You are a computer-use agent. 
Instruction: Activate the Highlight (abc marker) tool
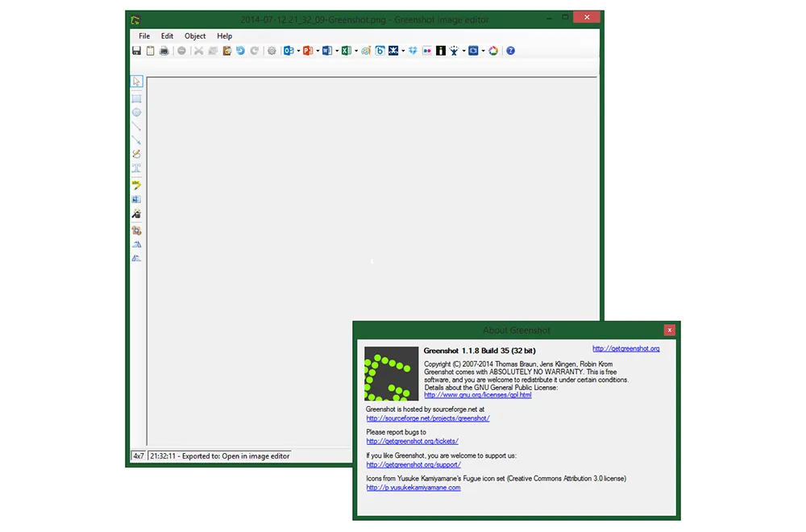pyautogui.click(x=137, y=185)
